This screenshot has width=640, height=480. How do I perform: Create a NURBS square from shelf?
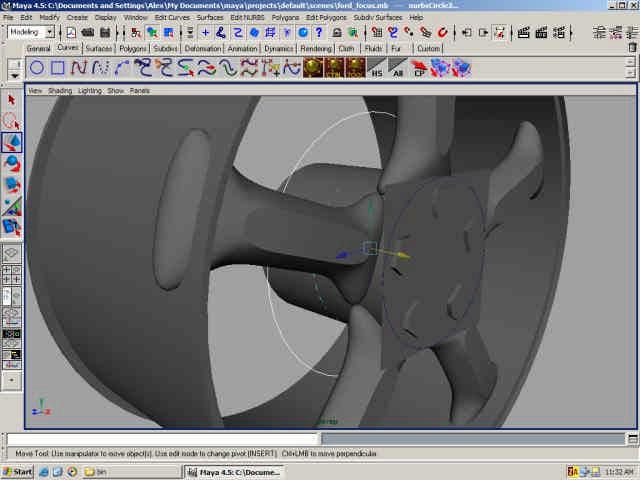point(58,68)
